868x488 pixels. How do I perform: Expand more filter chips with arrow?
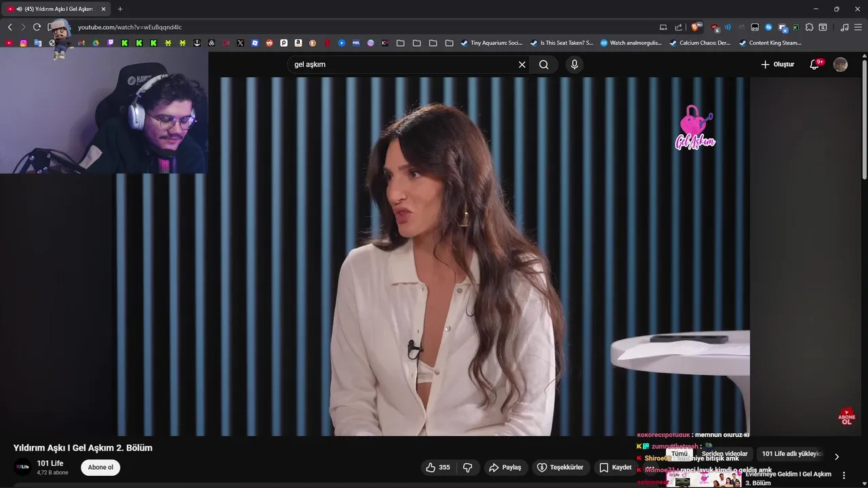[836, 456]
